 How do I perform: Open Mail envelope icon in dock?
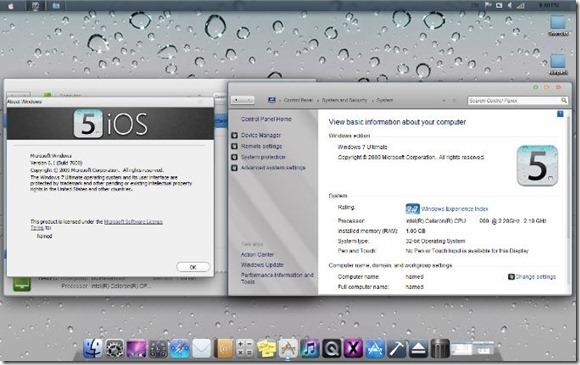click(202, 349)
